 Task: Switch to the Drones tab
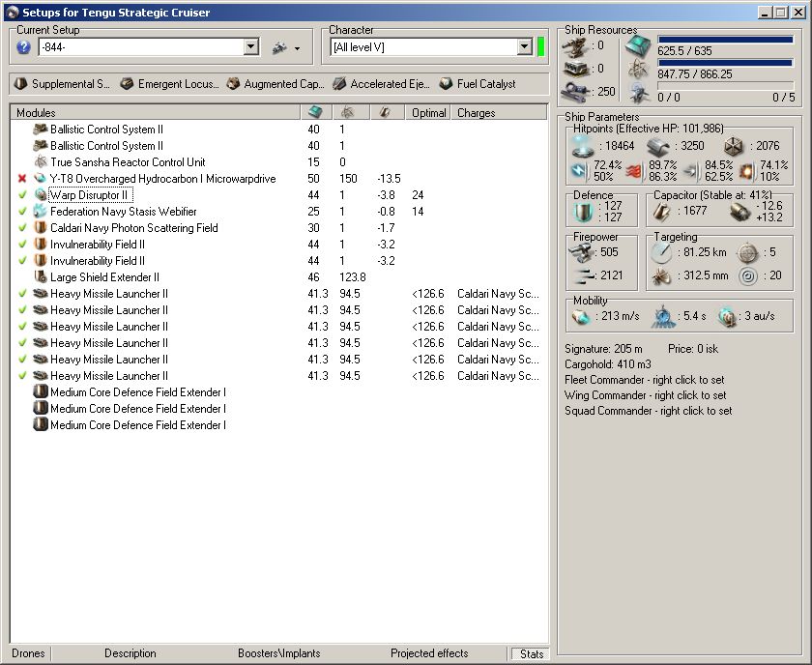(28, 653)
